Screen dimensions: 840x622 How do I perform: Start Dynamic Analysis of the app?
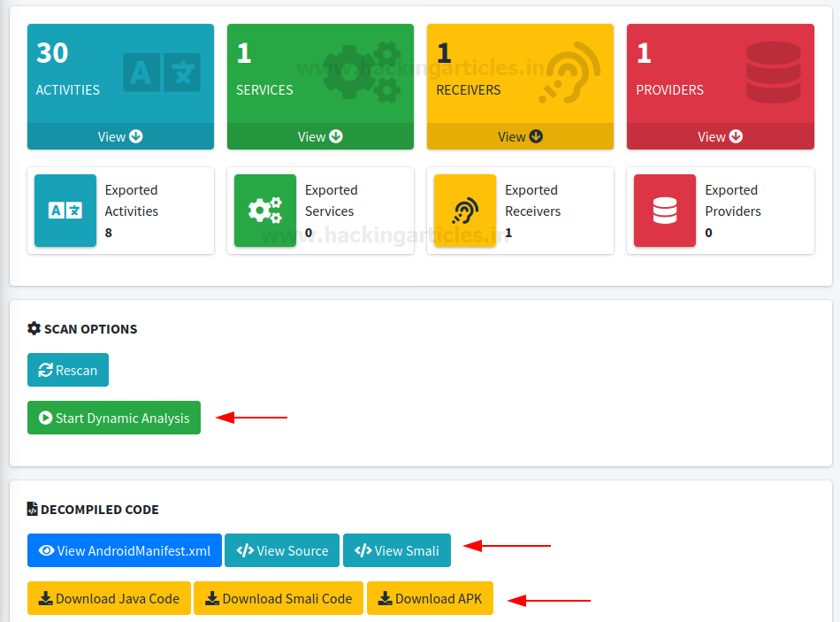point(114,419)
